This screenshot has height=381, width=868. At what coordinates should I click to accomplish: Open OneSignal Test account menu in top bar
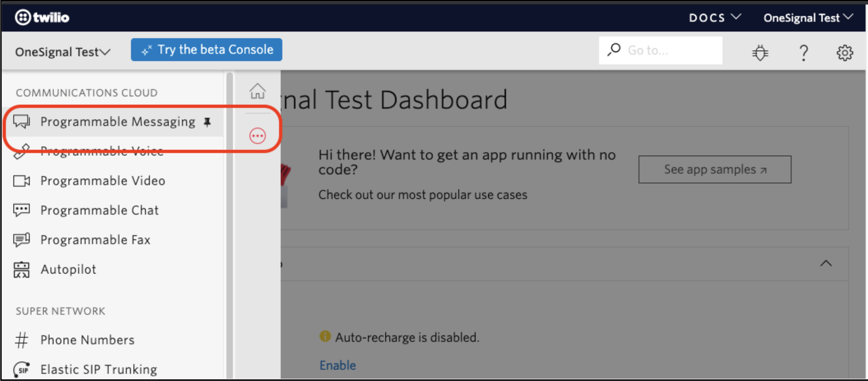(x=808, y=18)
